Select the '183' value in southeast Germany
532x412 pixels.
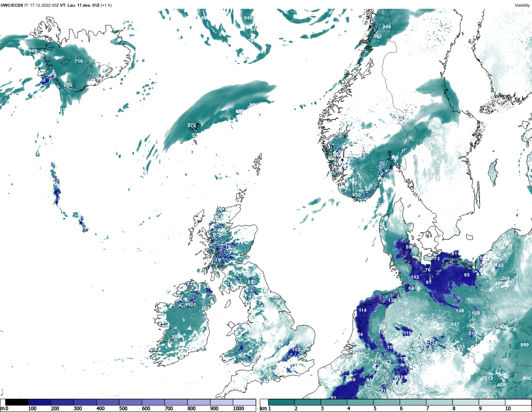[461, 347]
